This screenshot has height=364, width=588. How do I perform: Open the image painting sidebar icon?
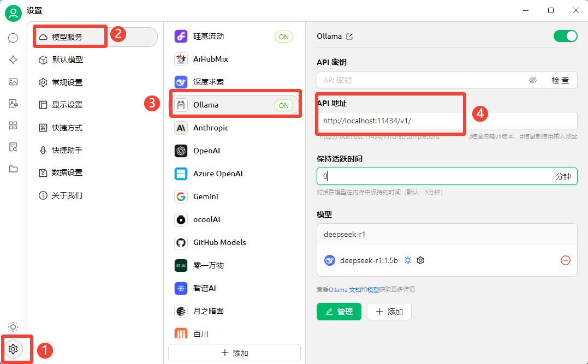[13, 82]
